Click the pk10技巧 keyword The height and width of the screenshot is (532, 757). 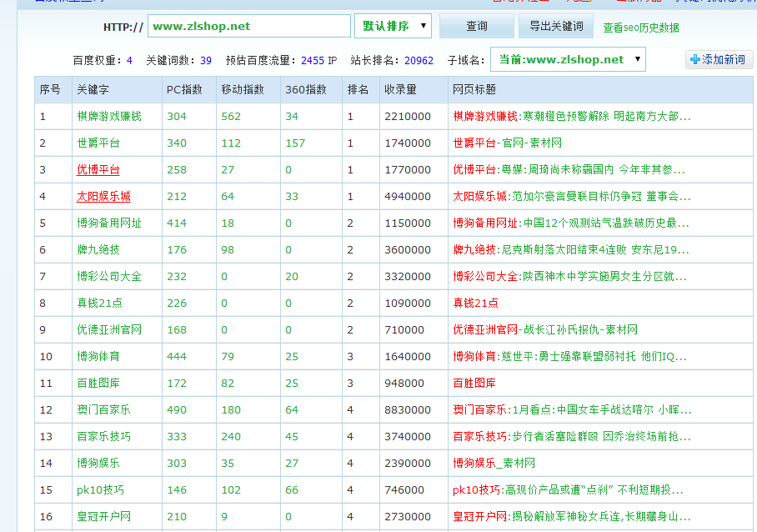click(100, 490)
